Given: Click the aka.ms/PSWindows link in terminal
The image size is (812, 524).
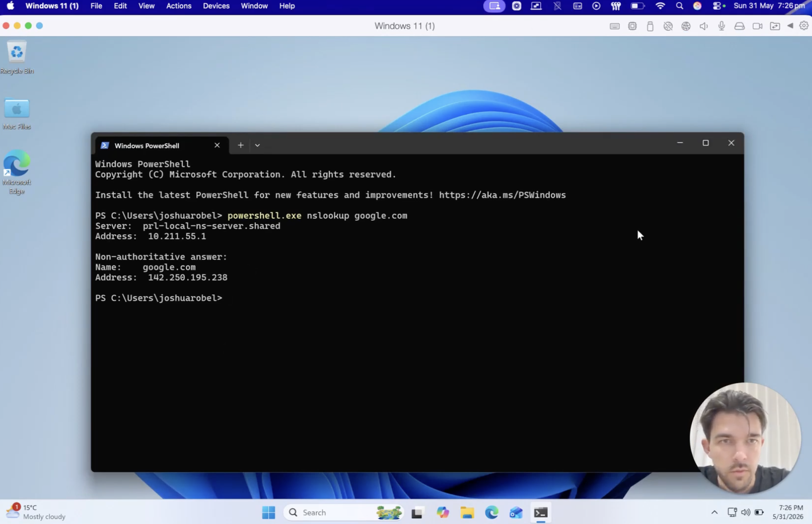Looking at the screenshot, I should [502, 195].
